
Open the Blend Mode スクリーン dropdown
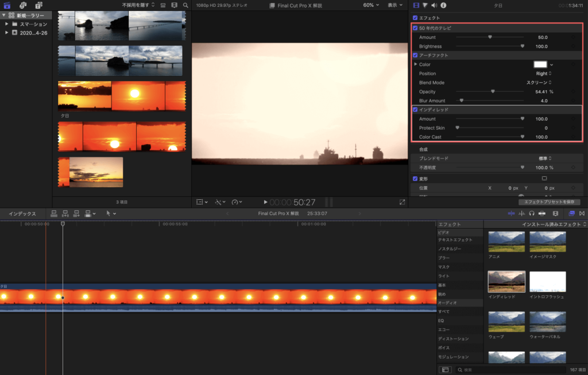click(x=539, y=83)
